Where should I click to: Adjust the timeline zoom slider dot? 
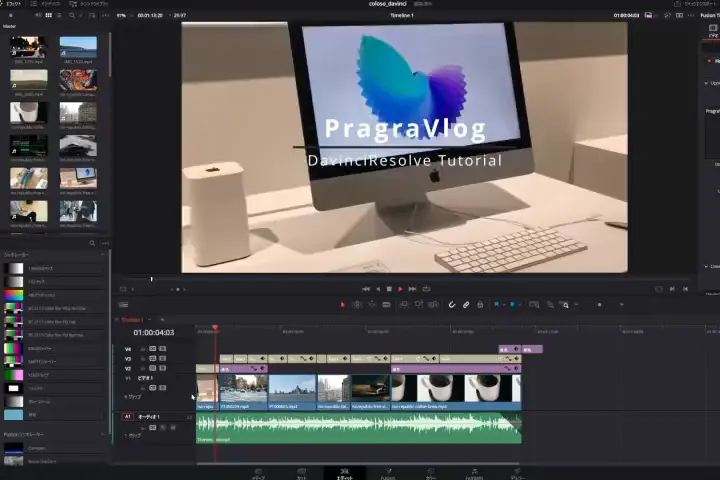pos(599,305)
